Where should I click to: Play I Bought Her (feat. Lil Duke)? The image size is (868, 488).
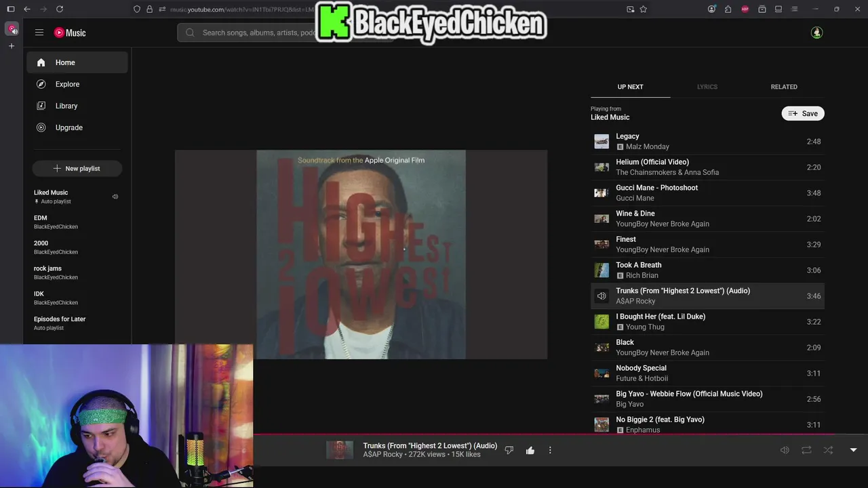pyautogui.click(x=707, y=321)
